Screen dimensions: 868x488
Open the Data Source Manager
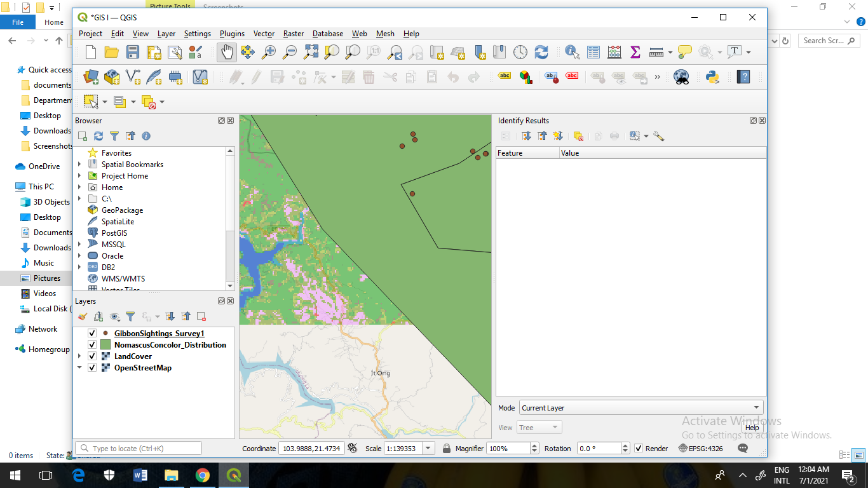point(91,77)
